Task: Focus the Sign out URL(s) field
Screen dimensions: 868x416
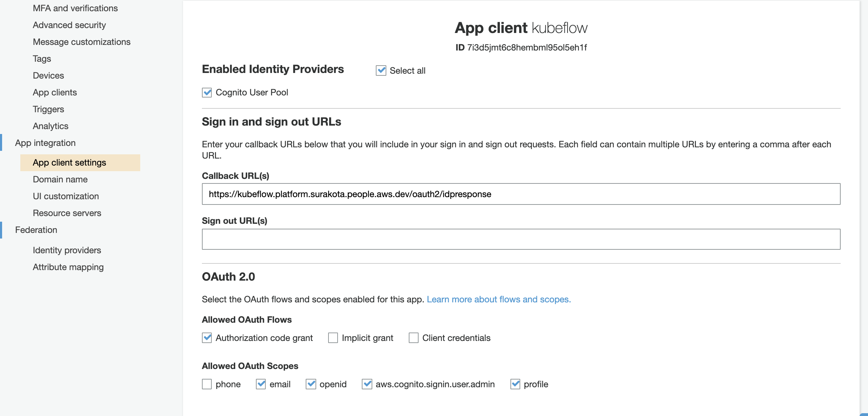Action: tap(521, 239)
